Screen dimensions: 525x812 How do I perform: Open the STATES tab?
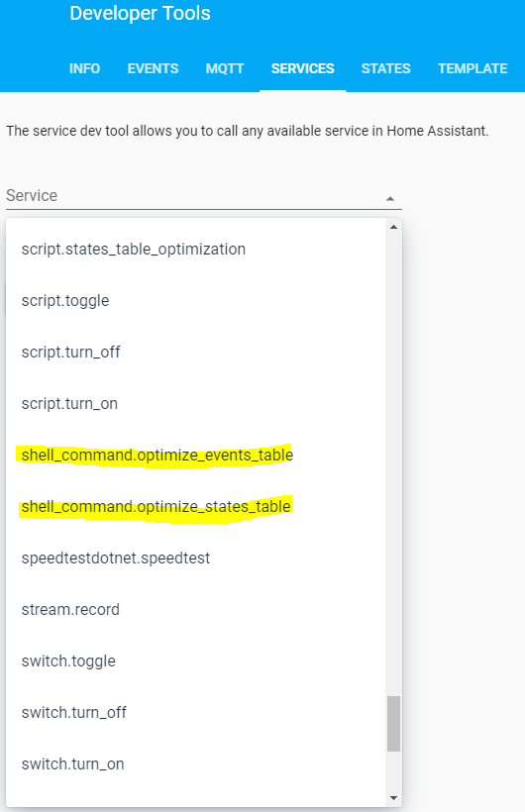point(385,68)
